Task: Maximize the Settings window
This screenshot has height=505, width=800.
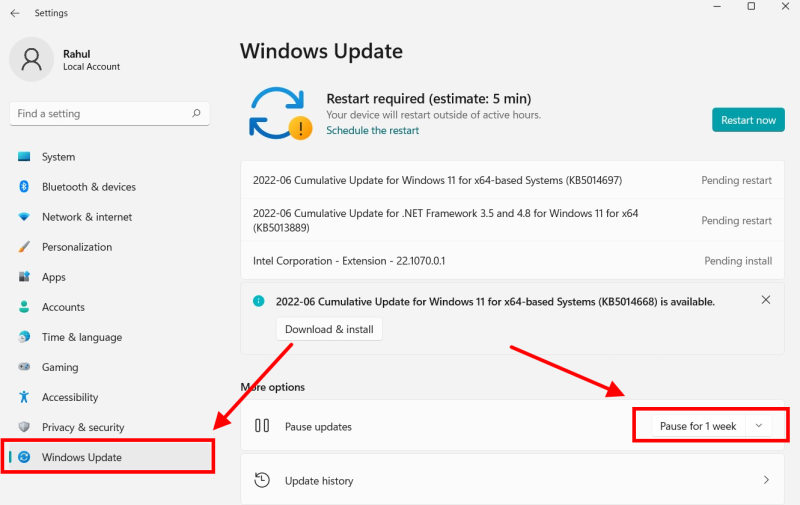Action: coord(751,7)
